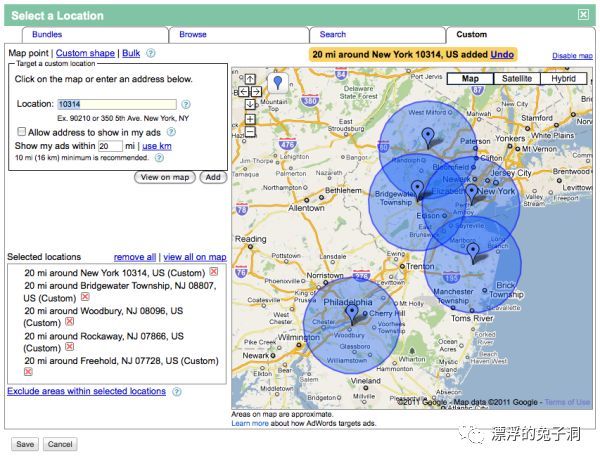Remove Rockaway NJ 07866 location red X

point(69,347)
